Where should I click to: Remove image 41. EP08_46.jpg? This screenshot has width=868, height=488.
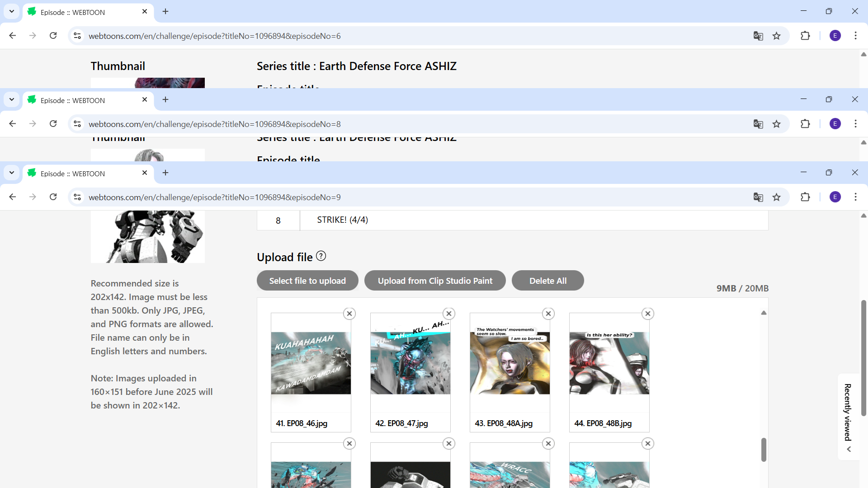tap(349, 314)
